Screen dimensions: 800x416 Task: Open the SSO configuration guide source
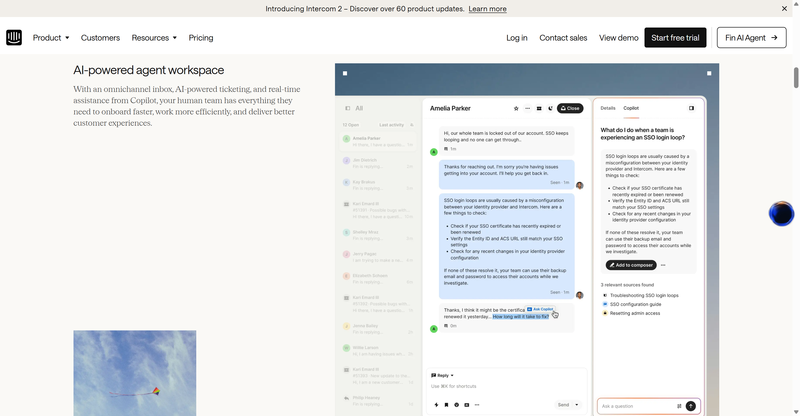coord(635,304)
